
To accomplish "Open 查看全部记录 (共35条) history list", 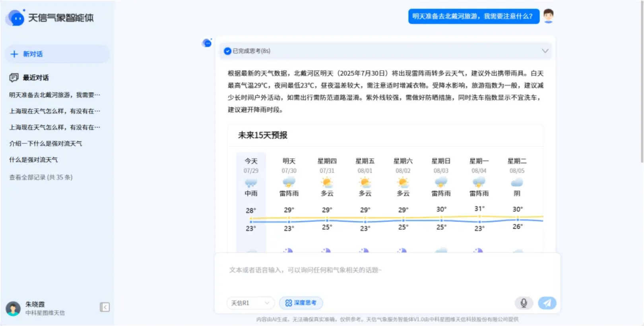I will click(41, 177).
